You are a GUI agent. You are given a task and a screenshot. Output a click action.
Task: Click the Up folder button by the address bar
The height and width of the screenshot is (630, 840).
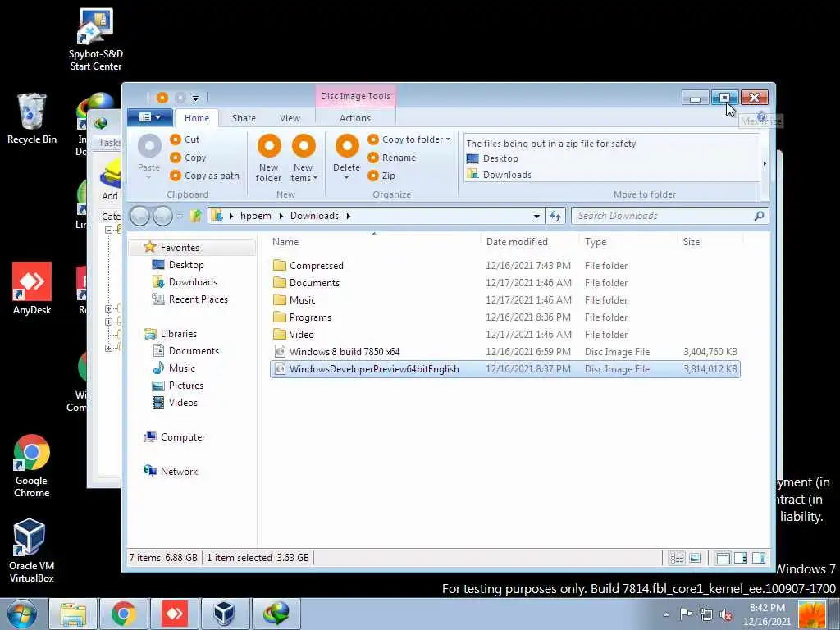195,216
